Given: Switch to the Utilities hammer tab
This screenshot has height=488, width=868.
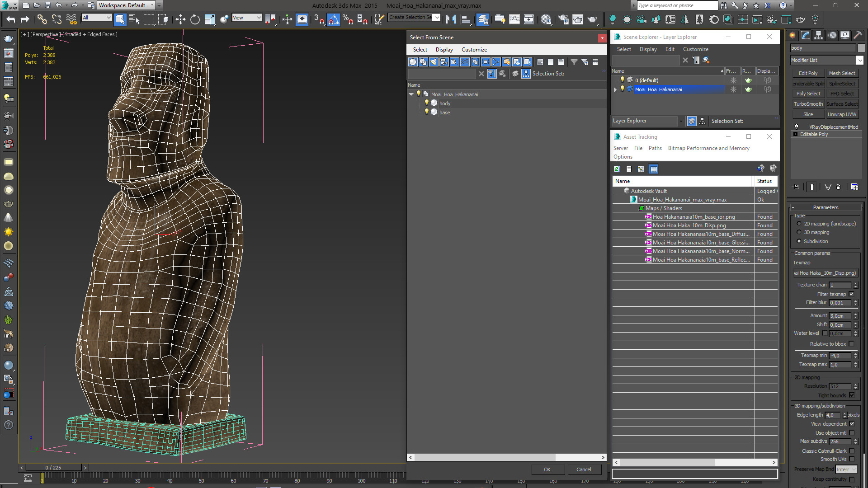Looking at the screenshot, I should tap(858, 35).
